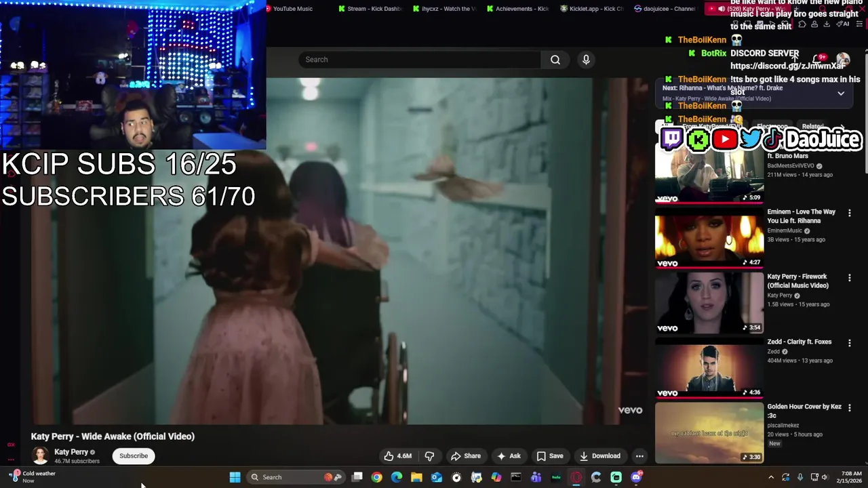868x488 pixels.
Task: Open Microsoft Copilot from taskbar
Action: (x=496, y=477)
